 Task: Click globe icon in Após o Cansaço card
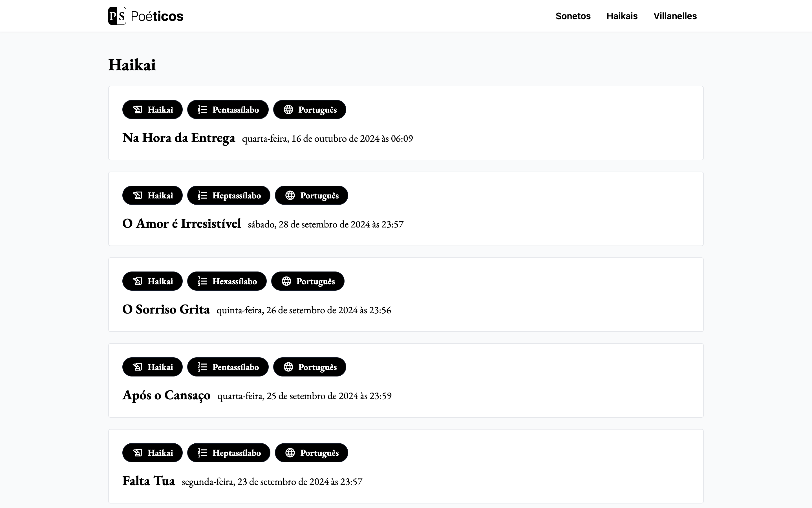point(288,367)
